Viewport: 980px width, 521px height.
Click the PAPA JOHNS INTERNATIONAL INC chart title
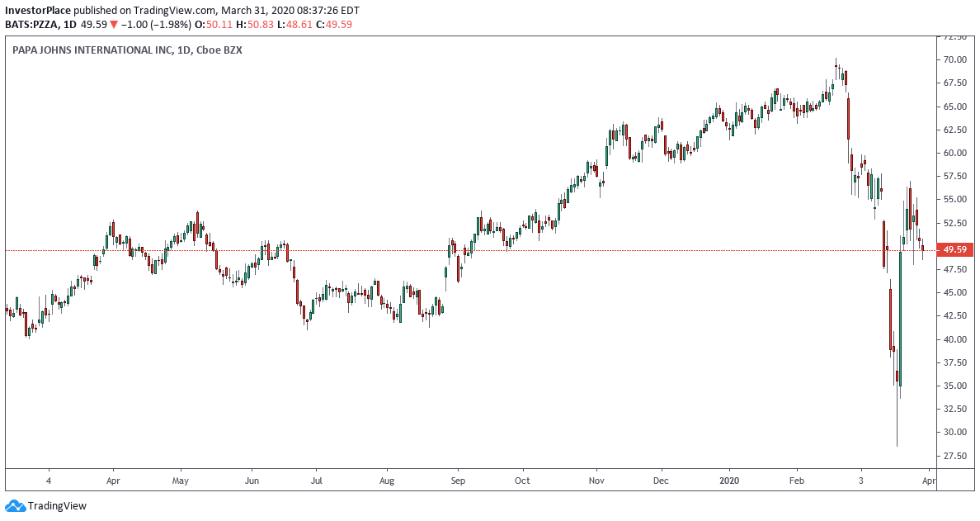pyautogui.click(x=92, y=50)
